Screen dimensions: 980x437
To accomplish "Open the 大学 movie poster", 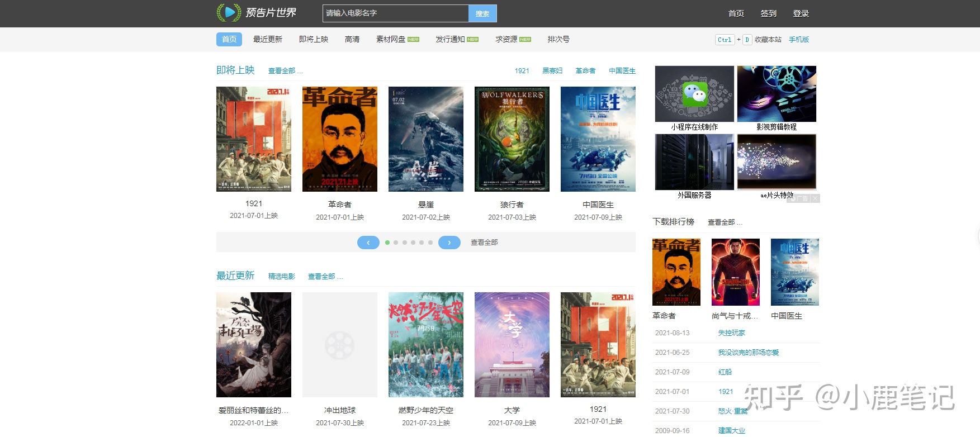I will pos(512,345).
